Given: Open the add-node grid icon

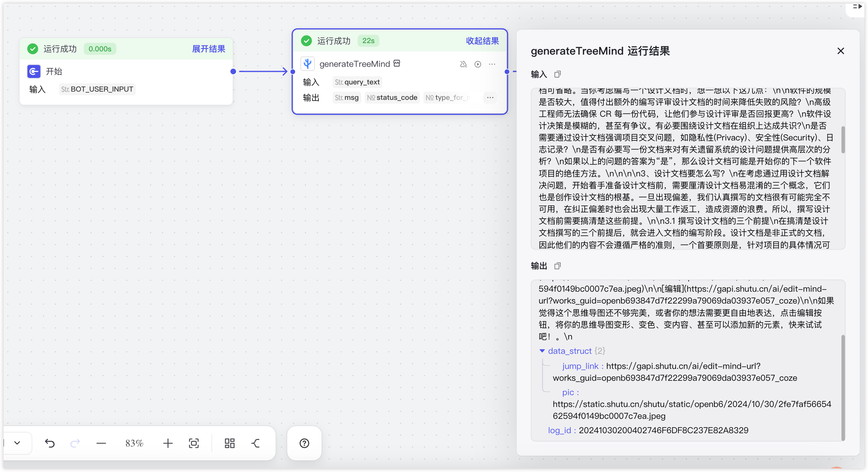Looking at the screenshot, I should point(230,443).
